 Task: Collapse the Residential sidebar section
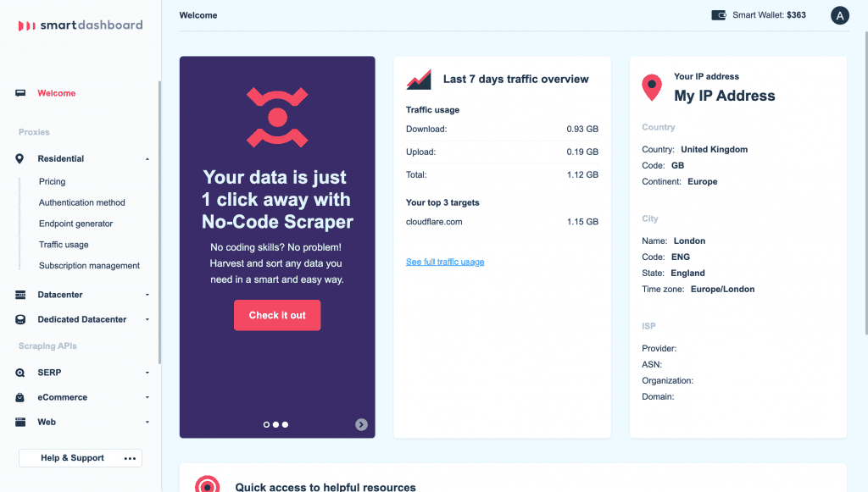pos(144,158)
